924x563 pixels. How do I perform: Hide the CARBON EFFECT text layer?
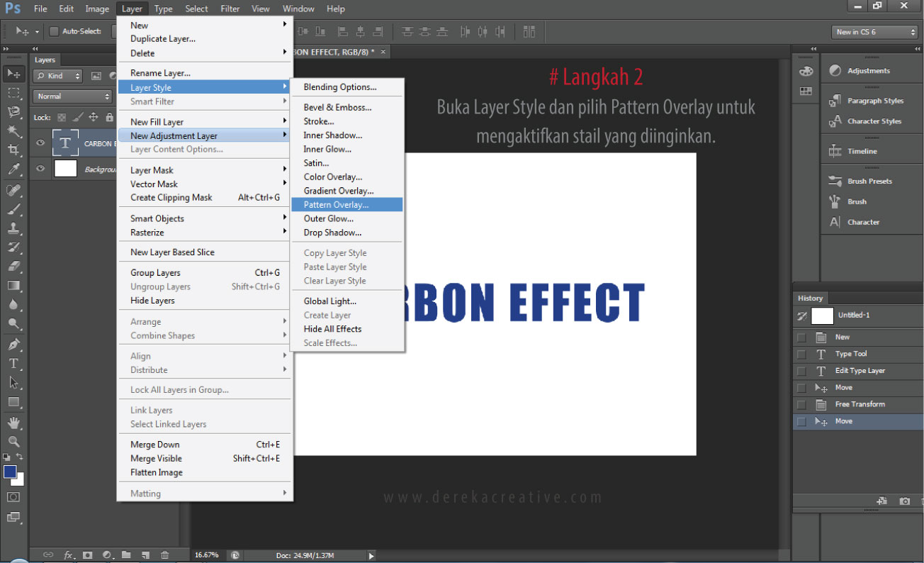[x=40, y=143]
